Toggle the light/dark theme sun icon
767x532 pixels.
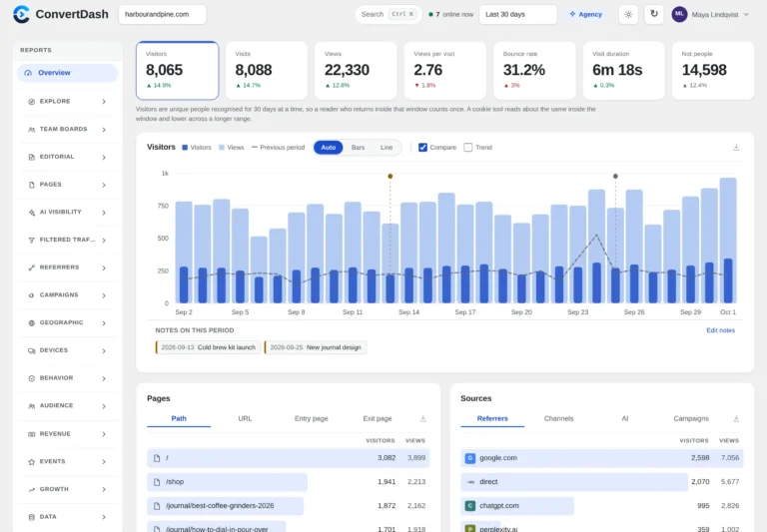click(628, 14)
